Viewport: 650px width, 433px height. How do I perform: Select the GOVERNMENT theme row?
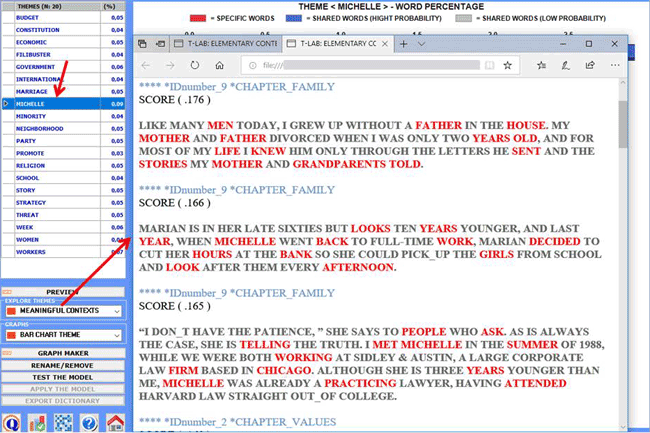pyautogui.click(x=63, y=67)
